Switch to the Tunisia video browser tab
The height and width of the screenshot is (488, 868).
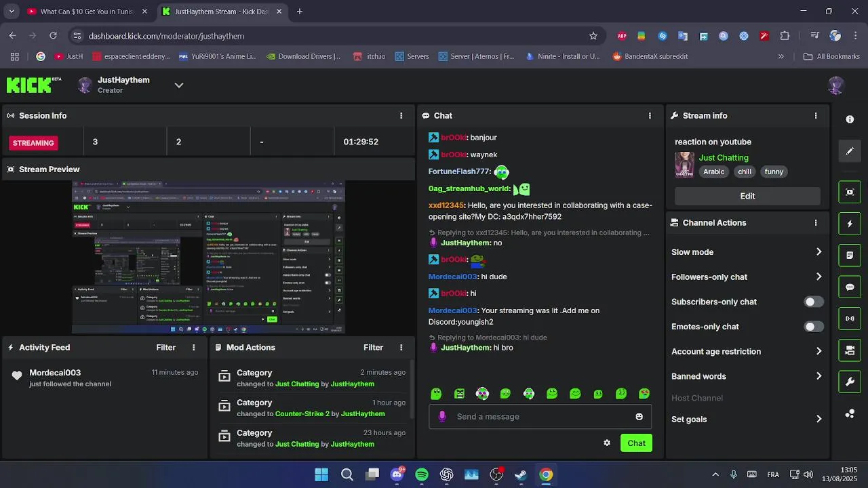87,12
